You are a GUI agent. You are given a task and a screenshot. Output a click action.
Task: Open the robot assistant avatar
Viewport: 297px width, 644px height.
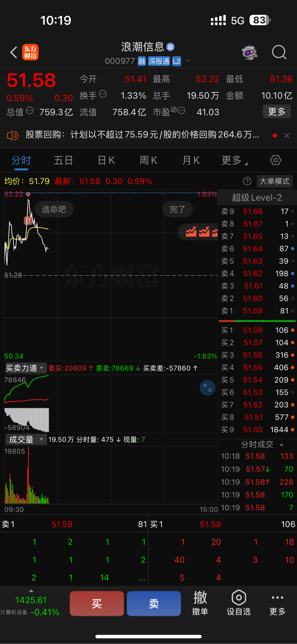click(250, 52)
